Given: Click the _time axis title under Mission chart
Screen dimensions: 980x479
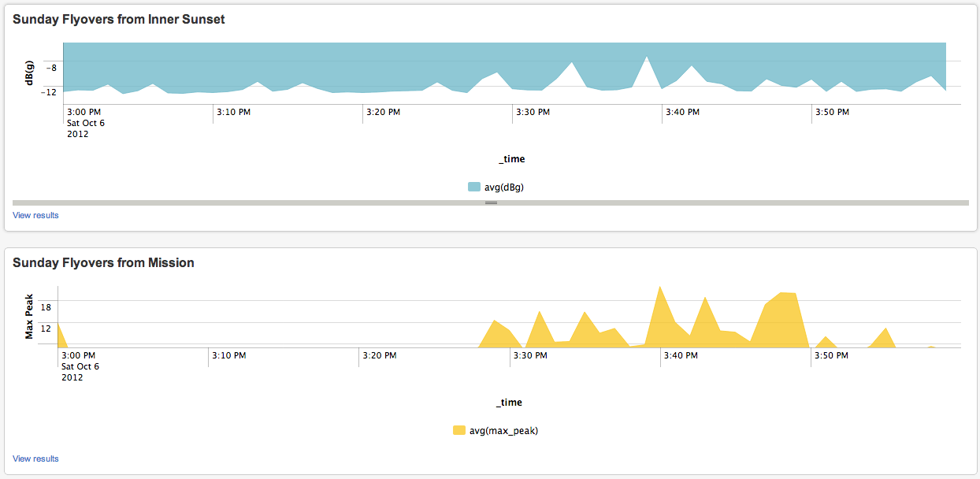Looking at the screenshot, I should [509, 403].
